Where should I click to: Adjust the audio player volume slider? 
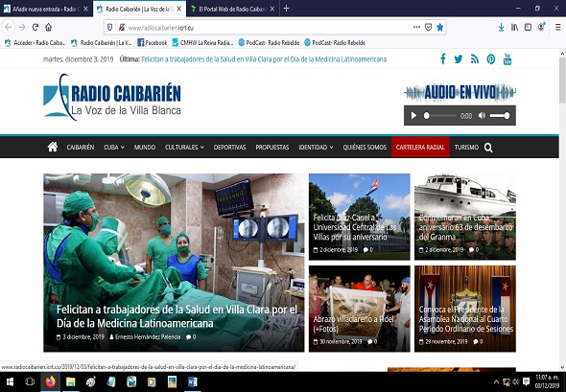500,115
